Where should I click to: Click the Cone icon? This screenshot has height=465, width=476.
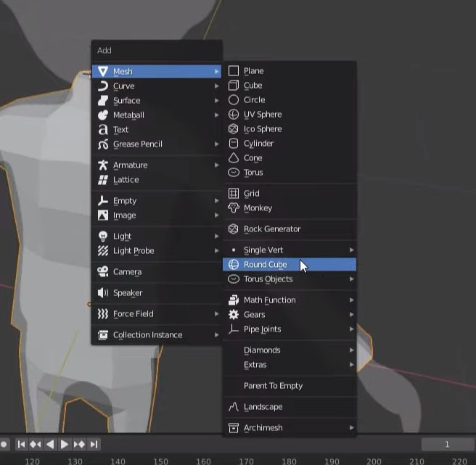coord(234,158)
